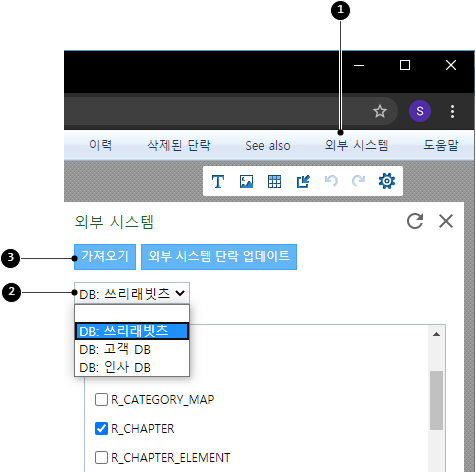Select DB: 인사 DB option
This screenshot has width=476, height=473.
[132, 367]
